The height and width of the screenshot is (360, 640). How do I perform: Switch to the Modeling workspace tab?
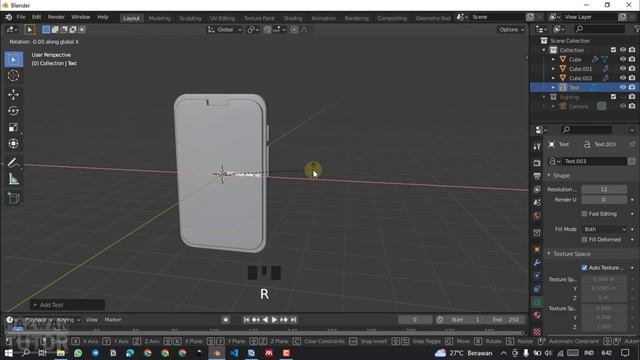[159, 18]
